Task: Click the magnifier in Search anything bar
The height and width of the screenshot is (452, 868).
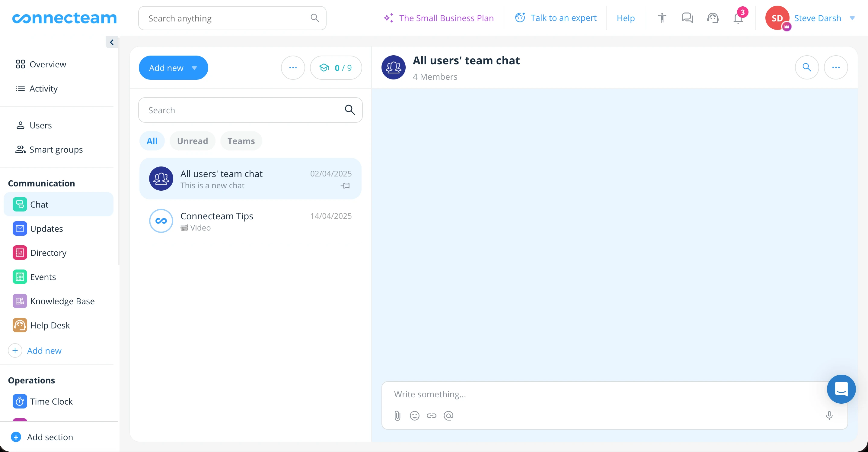Action: click(x=314, y=18)
